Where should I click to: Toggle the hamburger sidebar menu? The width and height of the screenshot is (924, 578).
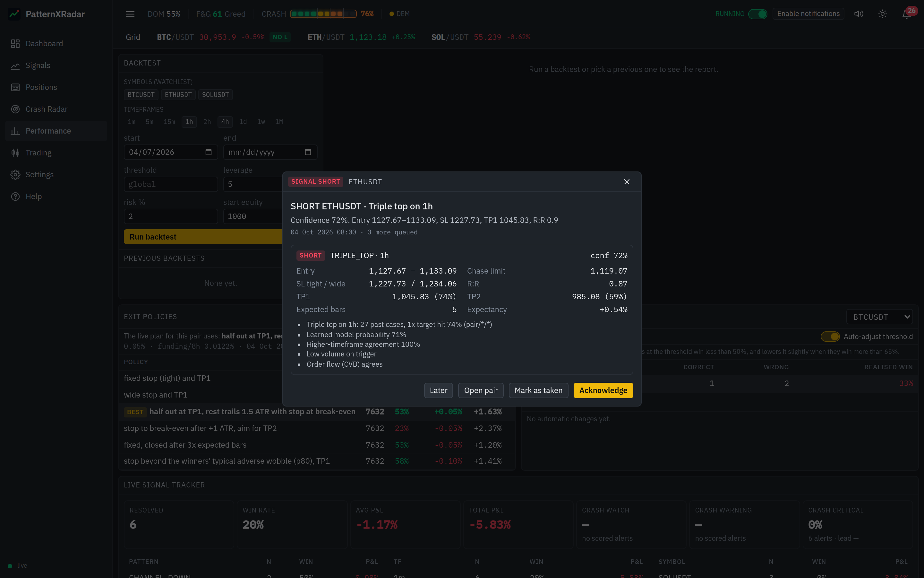coord(130,14)
